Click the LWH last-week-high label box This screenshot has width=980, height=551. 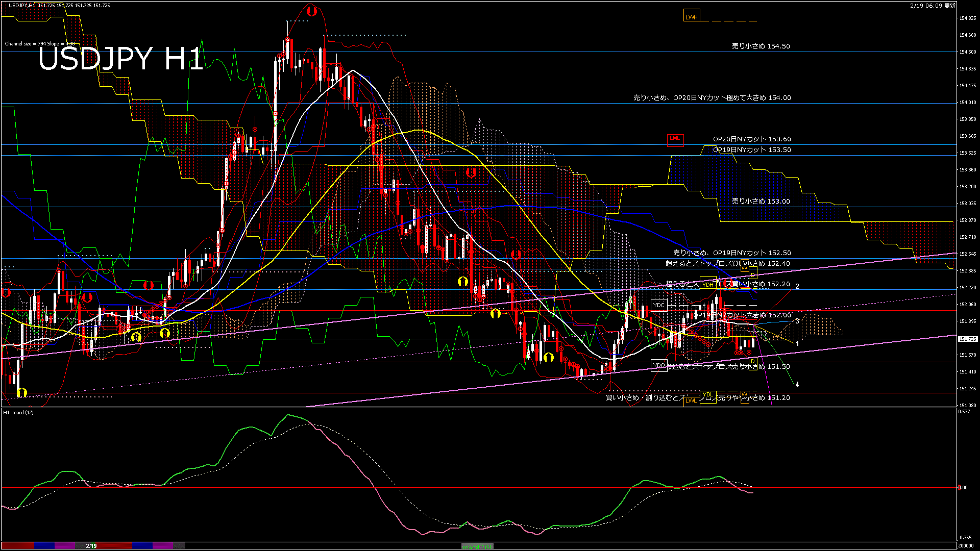691,16
